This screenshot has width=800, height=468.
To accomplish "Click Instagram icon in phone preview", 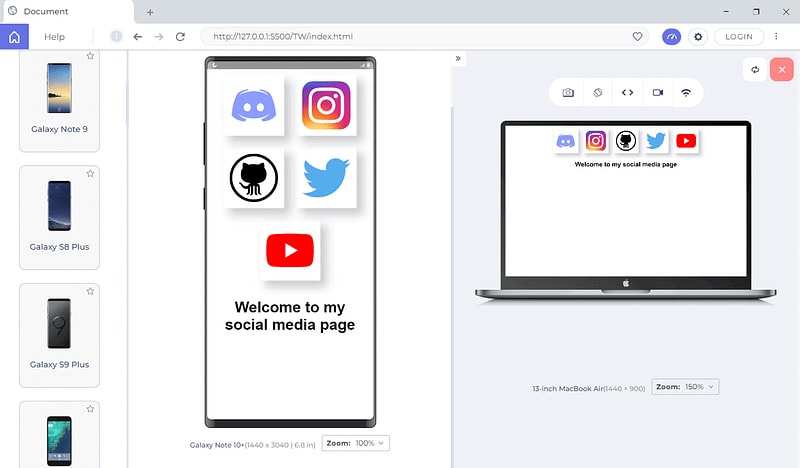I will point(326,106).
